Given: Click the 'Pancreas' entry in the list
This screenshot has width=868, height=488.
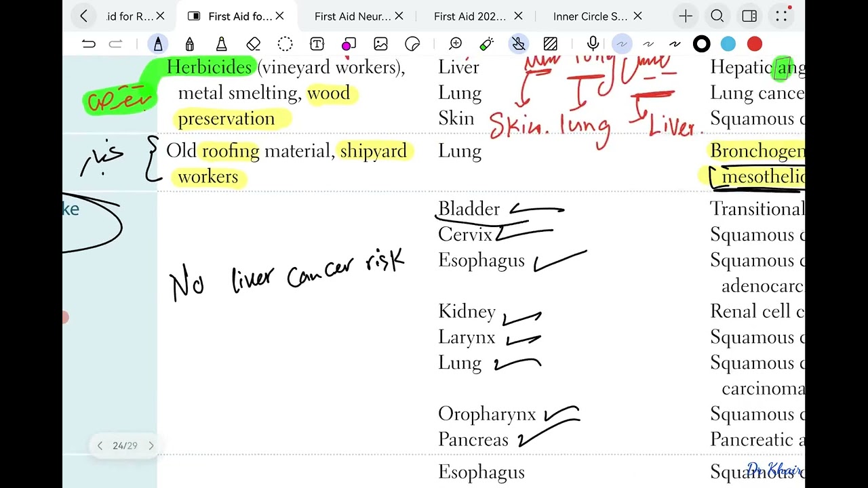Looking at the screenshot, I should [473, 439].
